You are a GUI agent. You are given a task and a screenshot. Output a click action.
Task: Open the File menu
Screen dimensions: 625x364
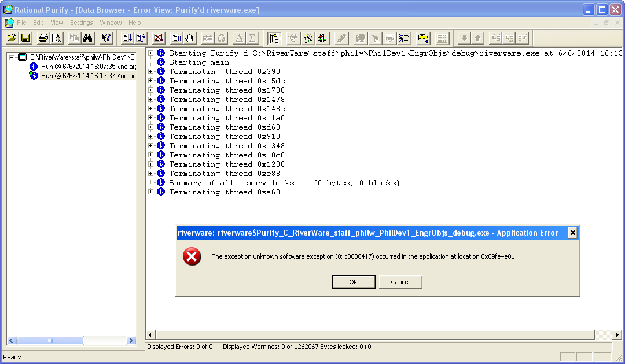(x=21, y=23)
